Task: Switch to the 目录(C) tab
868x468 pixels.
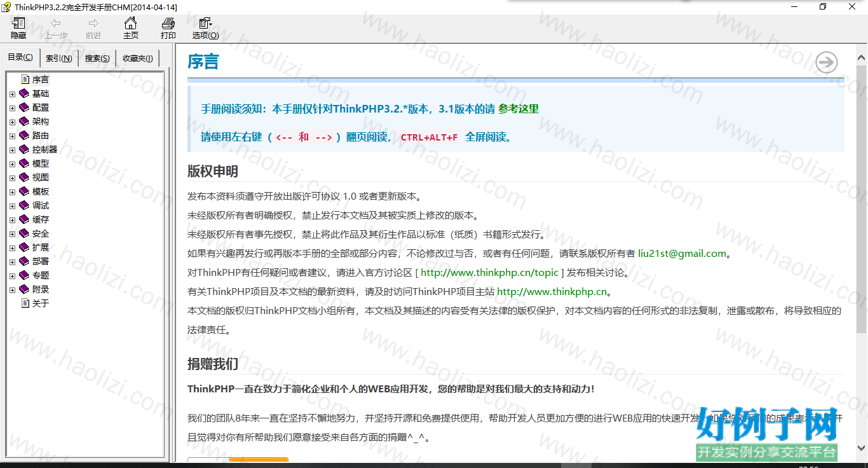Action: [x=20, y=57]
